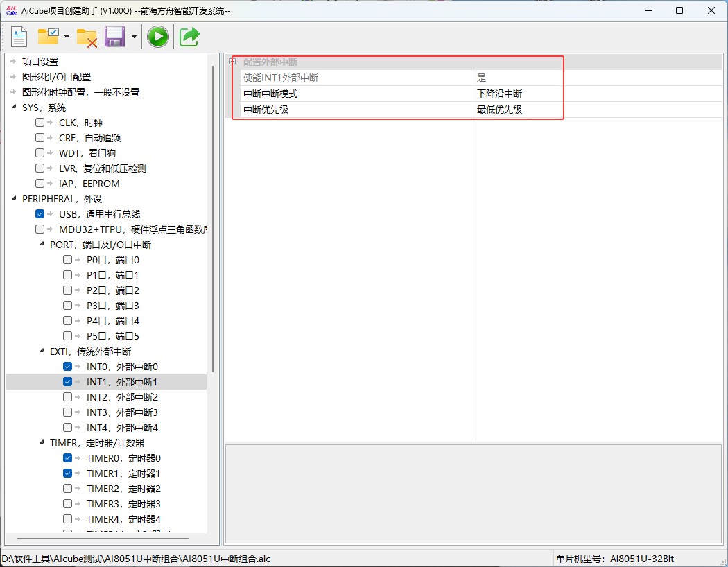The image size is (728, 567).
Task: Select the 中断中断模式 property row label
Action: (x=270, y=94)
